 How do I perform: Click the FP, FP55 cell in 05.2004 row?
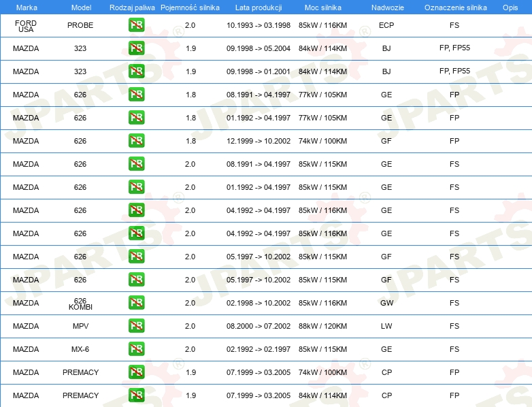454,48
